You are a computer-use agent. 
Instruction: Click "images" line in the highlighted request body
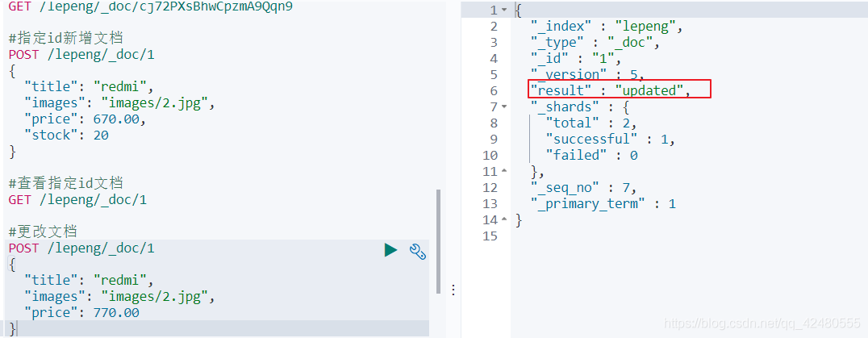click(119, 297)
